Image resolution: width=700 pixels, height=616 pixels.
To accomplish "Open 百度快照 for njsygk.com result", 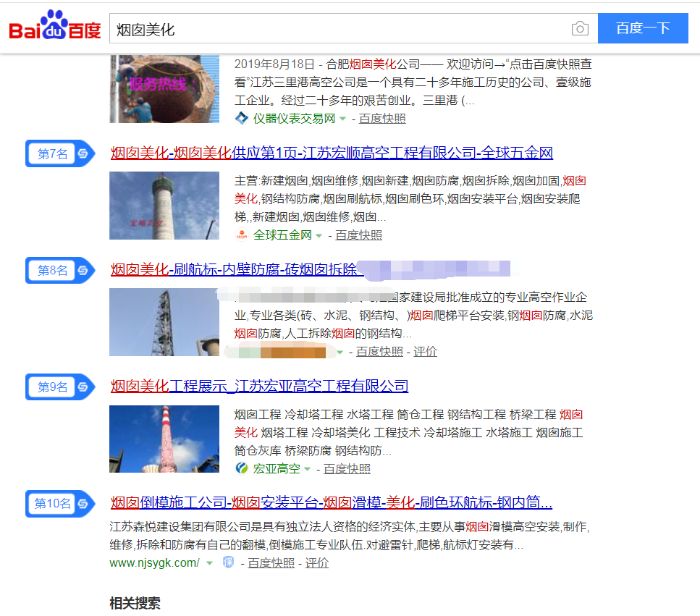I will pyautogui.click(x=271, y=563).
